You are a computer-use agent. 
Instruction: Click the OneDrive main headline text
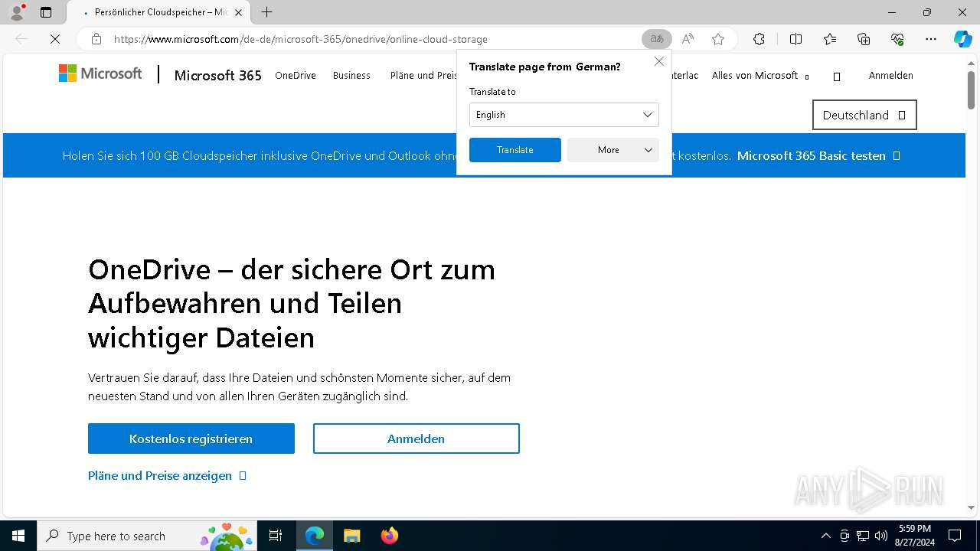coord(292,303)
